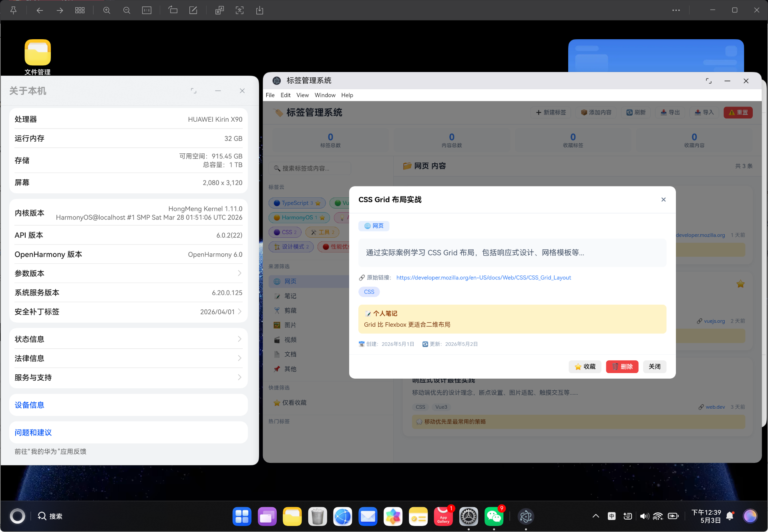Image resolution: width=768 pixels, height=532 pixels.
Task: Click the 刷新 refresh button
Action: [x=636, y=112]
